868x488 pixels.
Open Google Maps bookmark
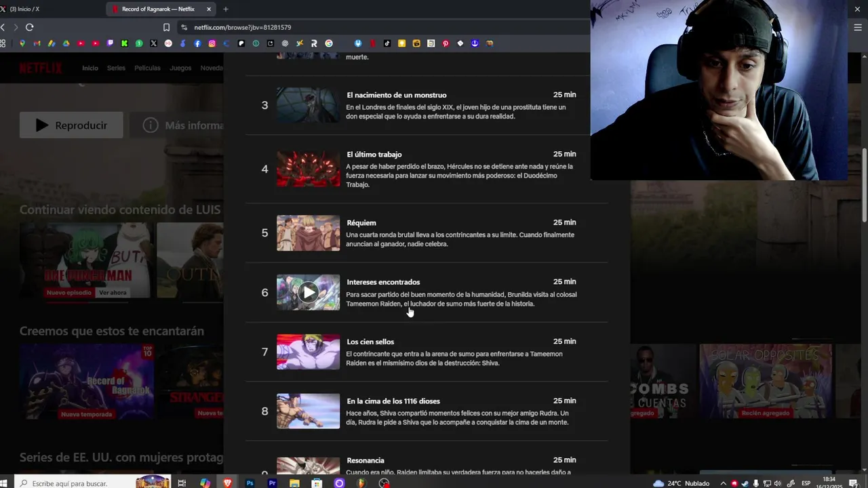click(22, 43)
